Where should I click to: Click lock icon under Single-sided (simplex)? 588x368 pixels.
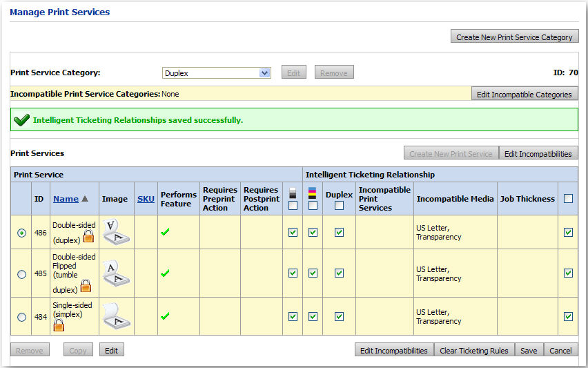click(x=59, y=325)
